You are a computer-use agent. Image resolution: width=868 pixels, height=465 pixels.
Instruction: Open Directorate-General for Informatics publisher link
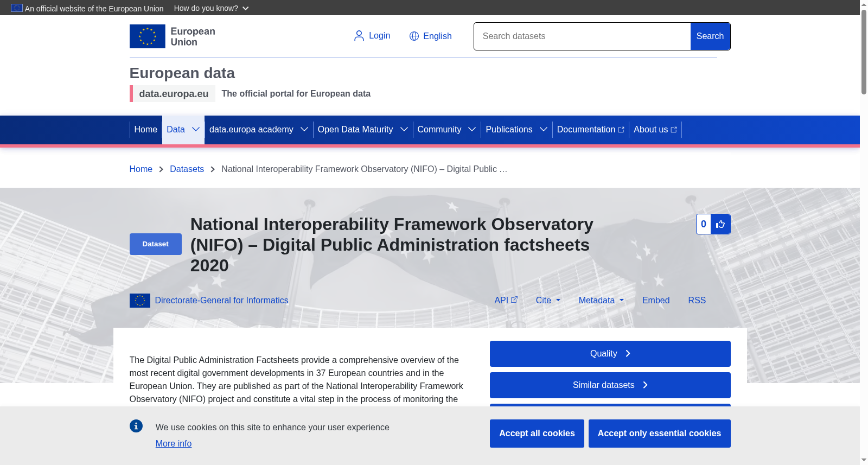click(x=221, y=300)
